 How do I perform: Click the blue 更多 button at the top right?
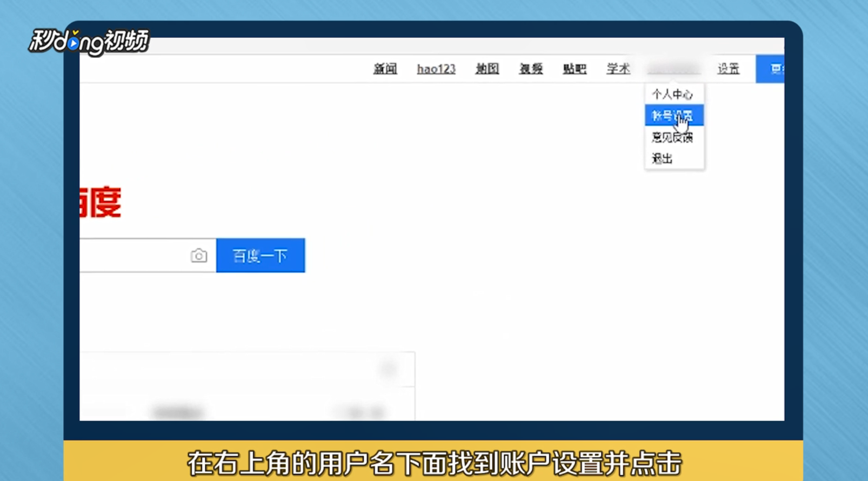coord(770,69)
